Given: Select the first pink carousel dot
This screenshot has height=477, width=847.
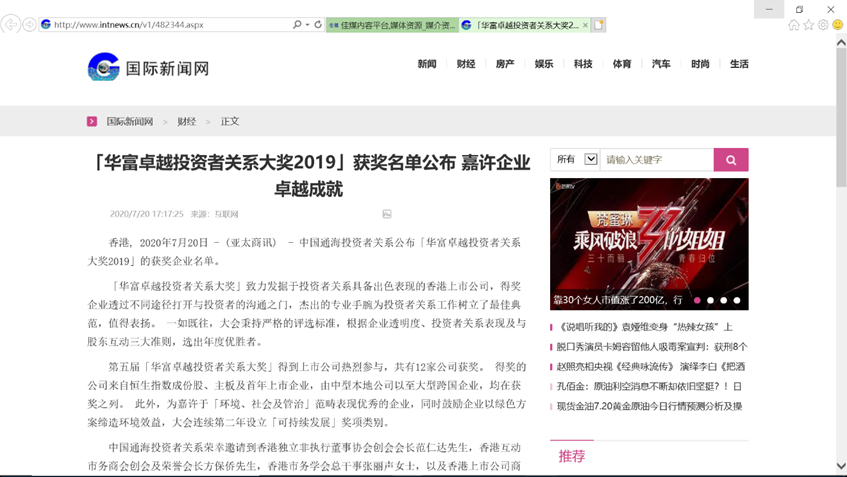Looking at the screenshot, I should coord(697,300).
